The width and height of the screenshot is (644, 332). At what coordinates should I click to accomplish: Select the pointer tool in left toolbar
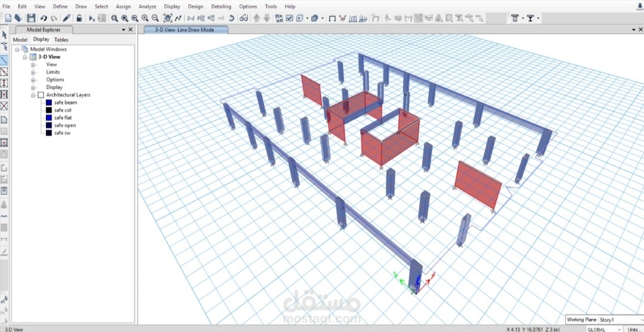click(4, 35)
